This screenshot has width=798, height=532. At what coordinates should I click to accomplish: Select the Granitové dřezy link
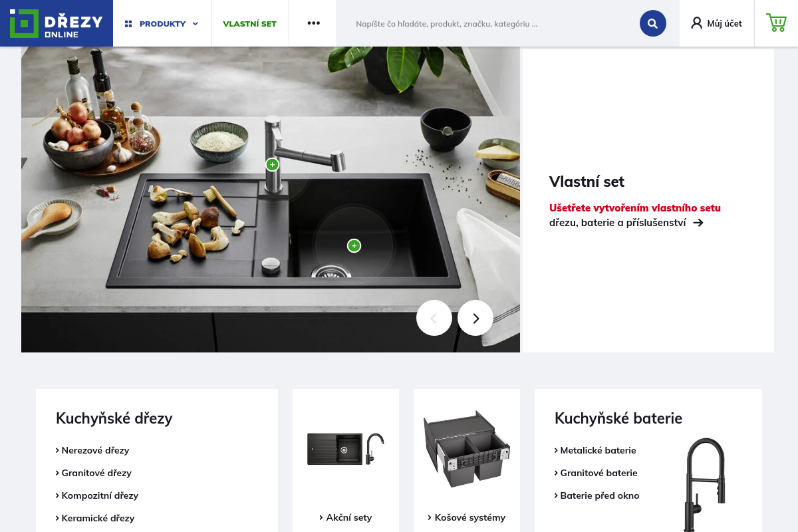point(94,473)
